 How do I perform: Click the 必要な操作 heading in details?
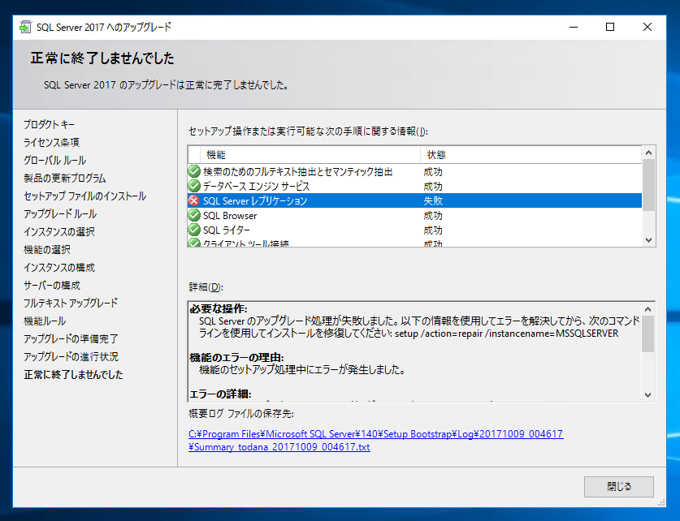(219, 309)
